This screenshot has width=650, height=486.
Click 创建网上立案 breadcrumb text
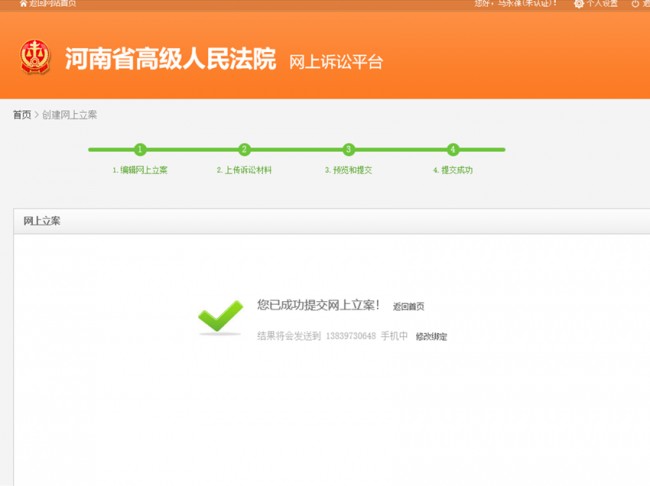coord(69,115)
